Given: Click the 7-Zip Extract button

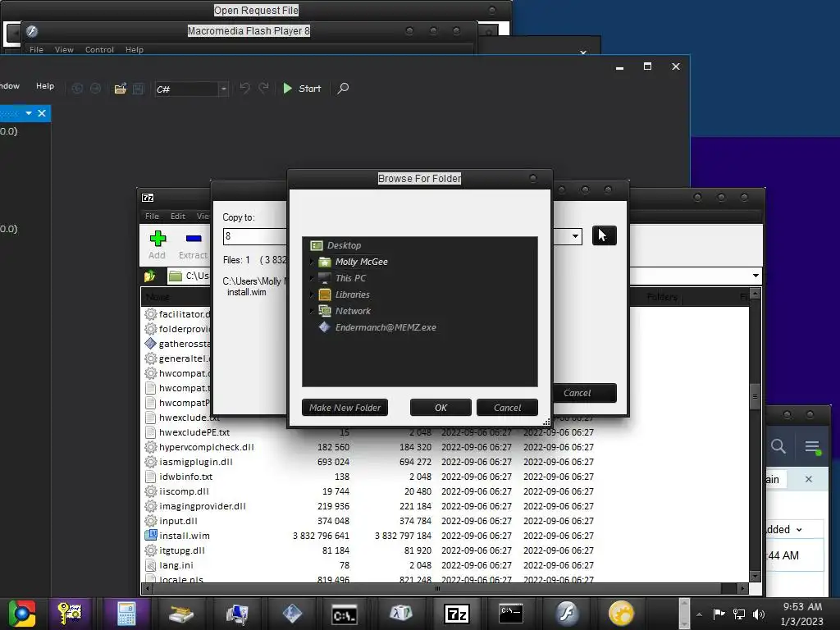Looking at the screenshot, I should (193, 244).
